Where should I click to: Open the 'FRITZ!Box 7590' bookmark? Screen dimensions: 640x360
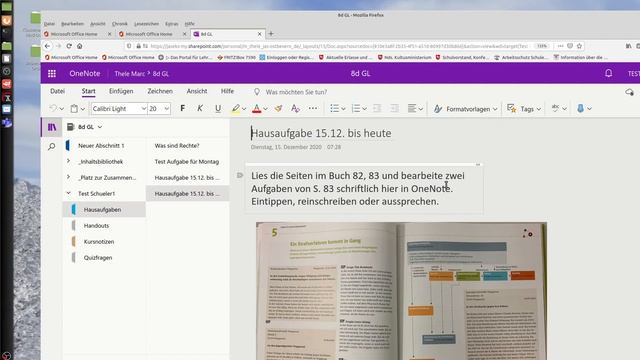tap(236, 58)
